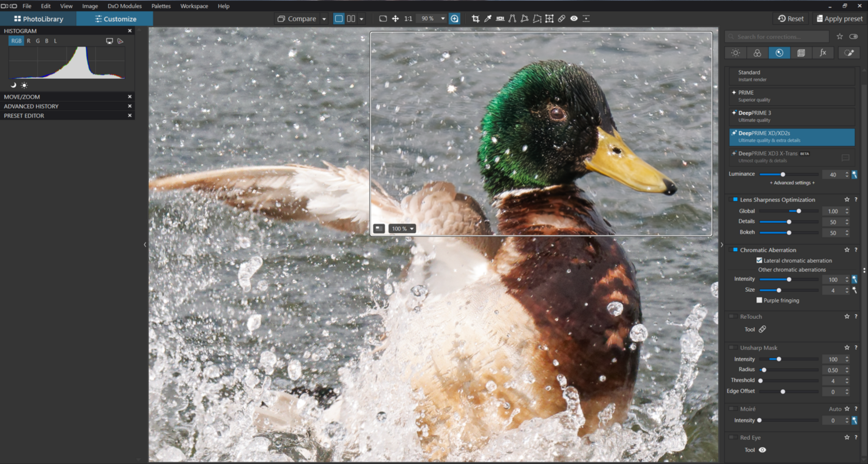
Task: Open the DxO Modules menu
Action: (124, 6)
